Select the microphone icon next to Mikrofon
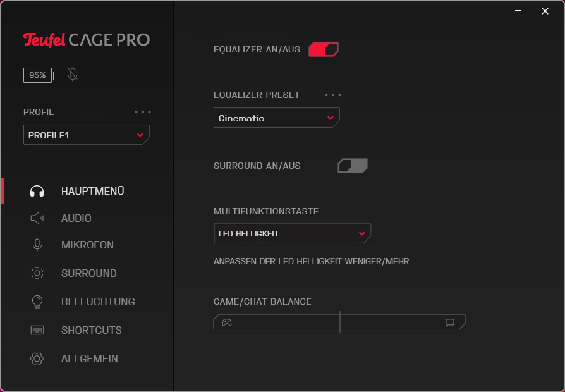 [37, 245]
